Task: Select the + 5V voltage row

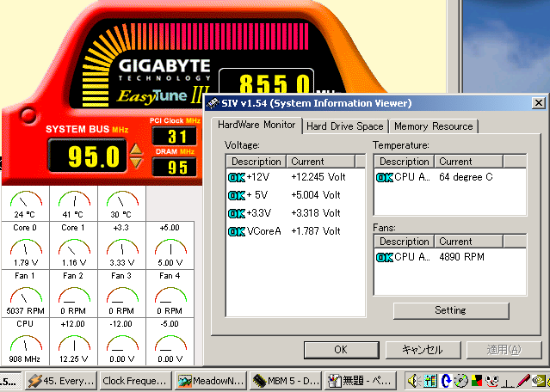Action: click(295, 195)
